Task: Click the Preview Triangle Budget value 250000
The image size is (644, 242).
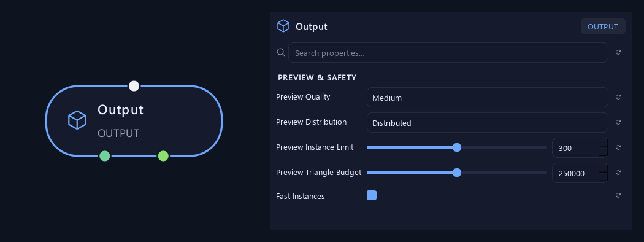Action: [572, 173]
